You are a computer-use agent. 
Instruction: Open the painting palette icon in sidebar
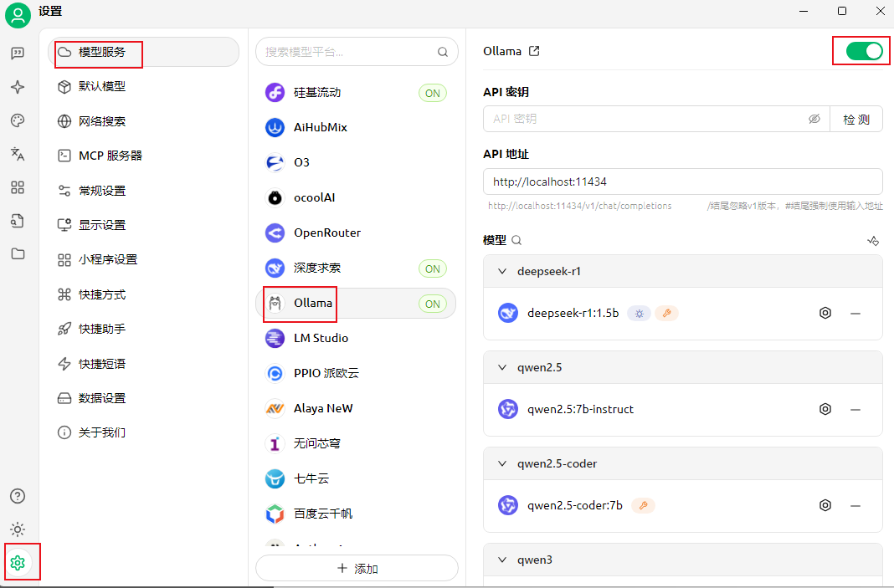(18, 120)
